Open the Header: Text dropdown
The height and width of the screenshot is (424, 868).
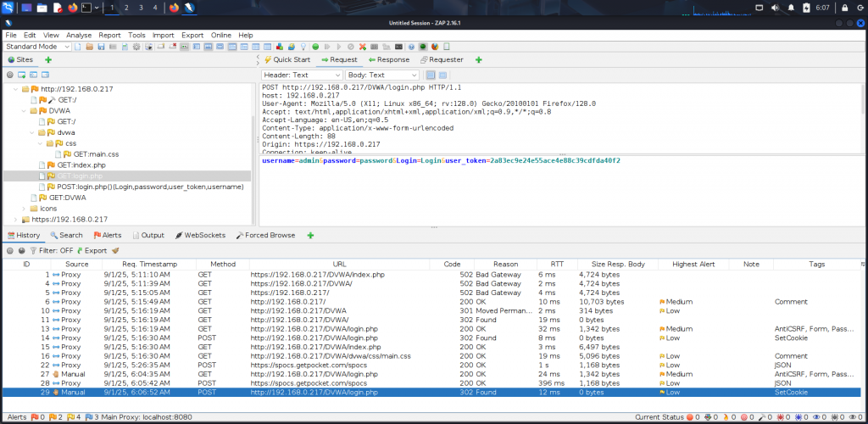tap(300, 75)
